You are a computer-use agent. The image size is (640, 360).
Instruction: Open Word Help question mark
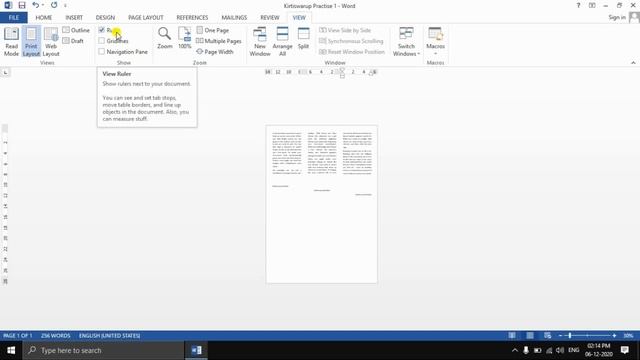coord(578,5)
